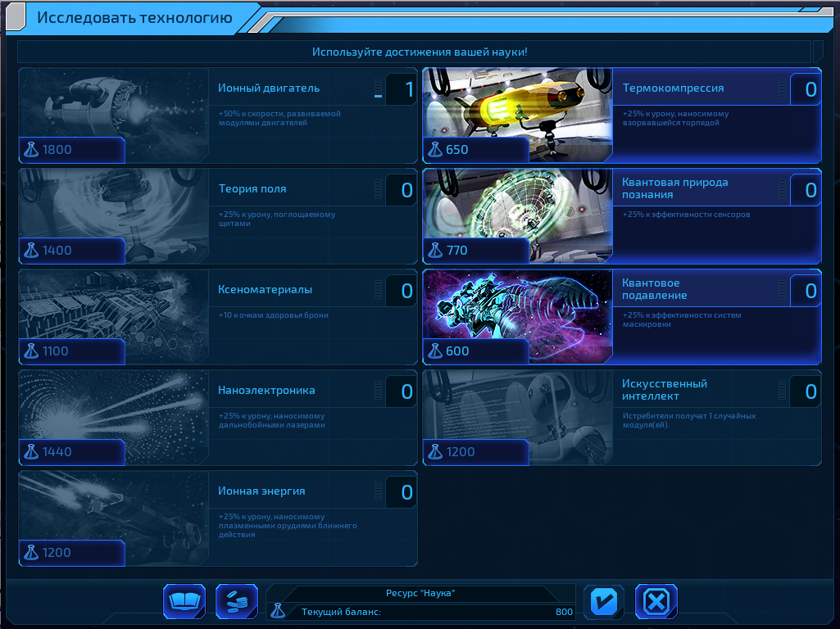Image resolution: width=840 pixels, height=629 pixels.
Task: Confirm research with the checkmark button
Action: 604,602
